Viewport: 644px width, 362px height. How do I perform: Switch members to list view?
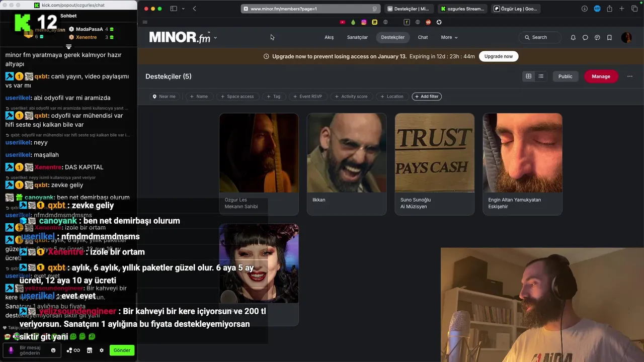click(541, 76)
